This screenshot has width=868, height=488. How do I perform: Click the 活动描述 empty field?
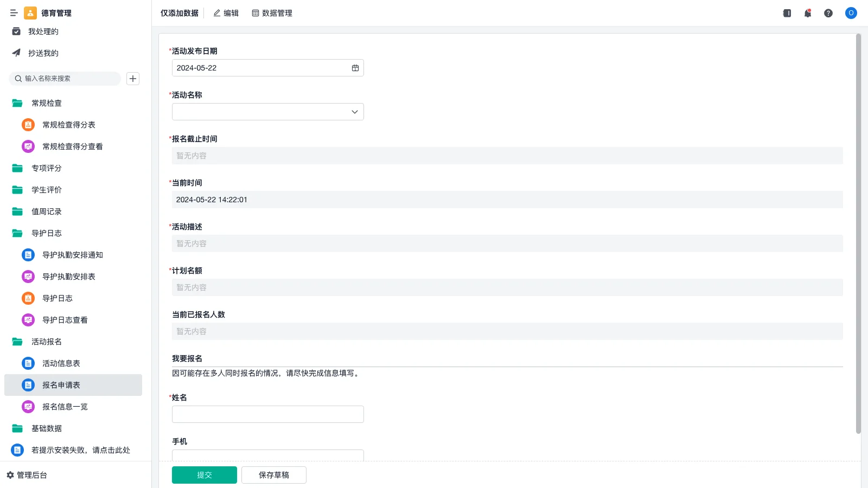[507, 243]
